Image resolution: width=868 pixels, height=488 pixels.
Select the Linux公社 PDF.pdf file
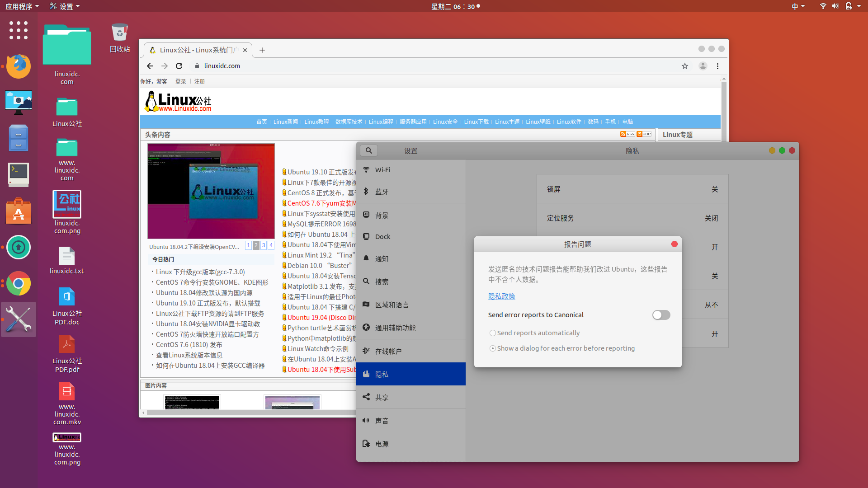[67, 354]
